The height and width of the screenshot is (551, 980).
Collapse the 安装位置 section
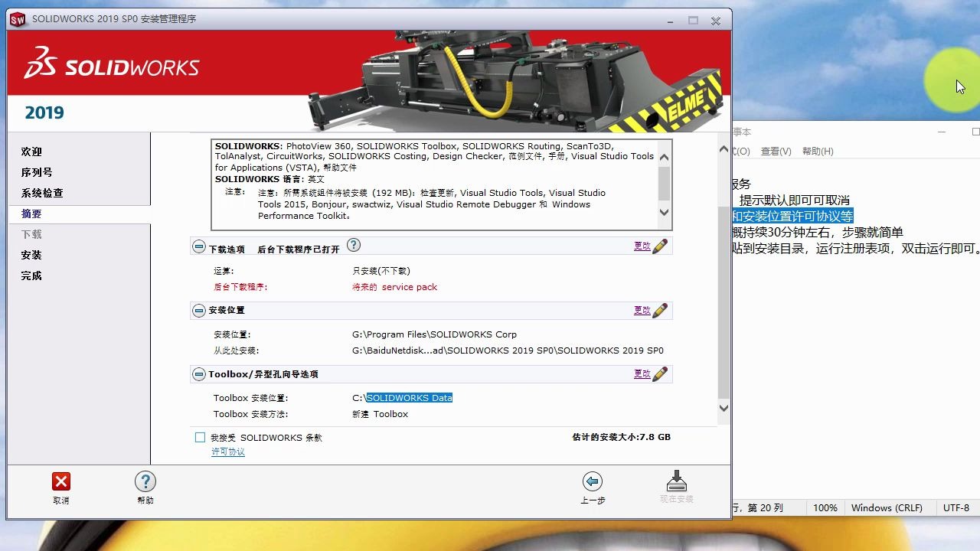coord(199,310)
